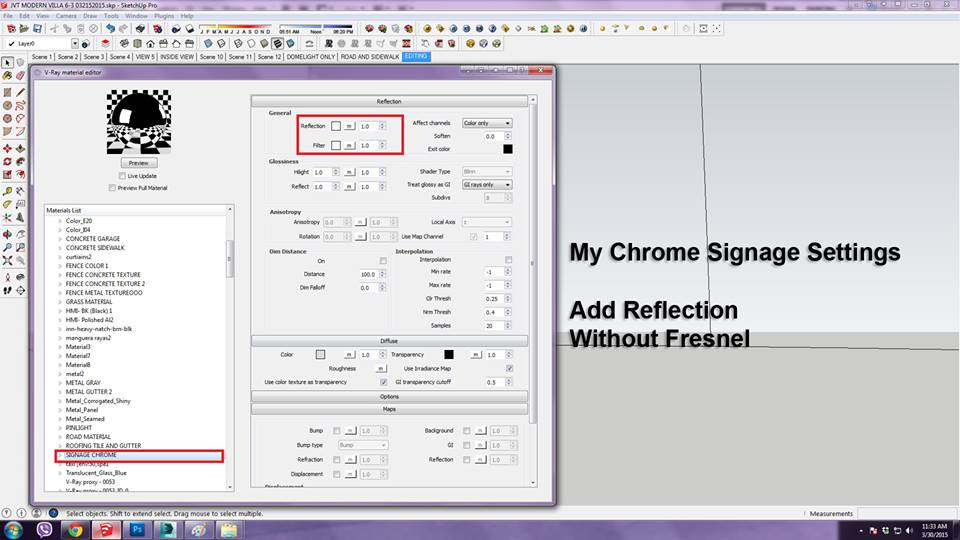Click Diffuse Color 'm' map button
The image size is (960, 540).
[350, 354]
